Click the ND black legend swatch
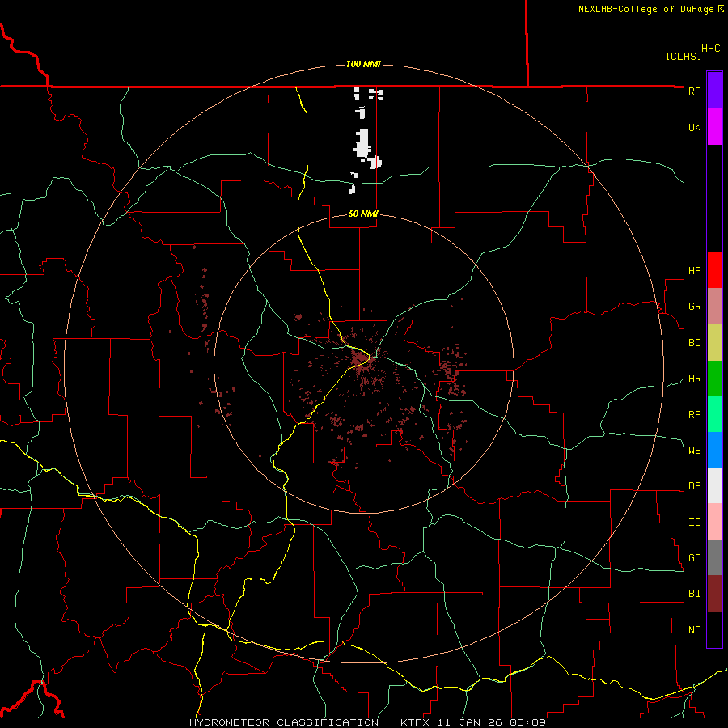Viewport: 728px width, 728px height. pos(714,629)
